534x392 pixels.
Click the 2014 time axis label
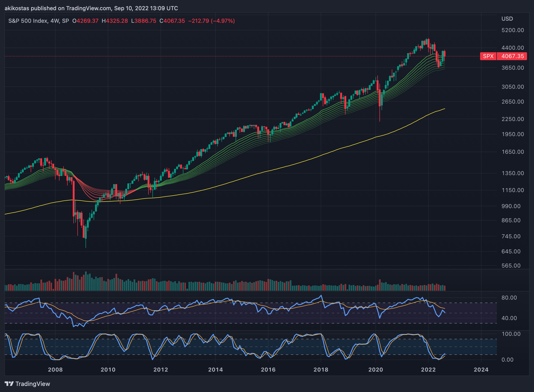click(216, 369)
